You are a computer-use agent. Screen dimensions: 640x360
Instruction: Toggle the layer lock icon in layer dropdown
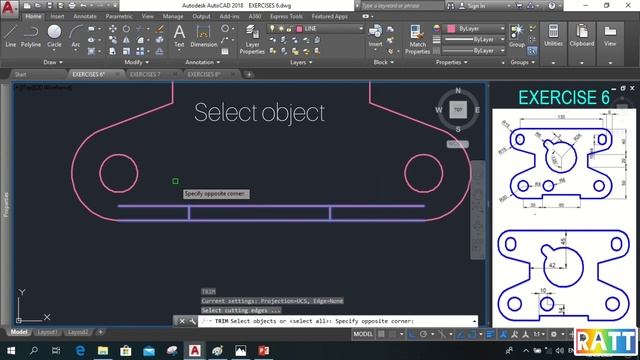point(289,29)
